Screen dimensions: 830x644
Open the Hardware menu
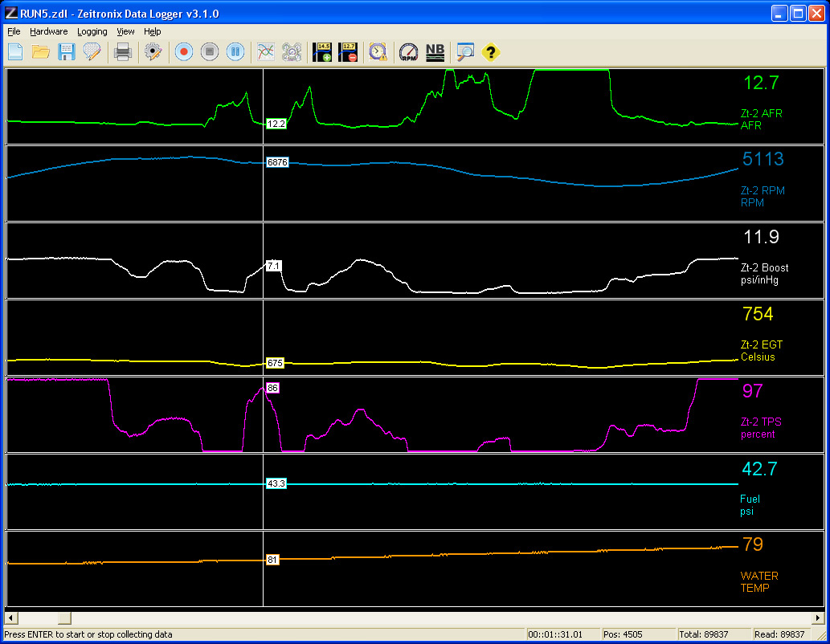pyautogui.click(x=48, y=31)
